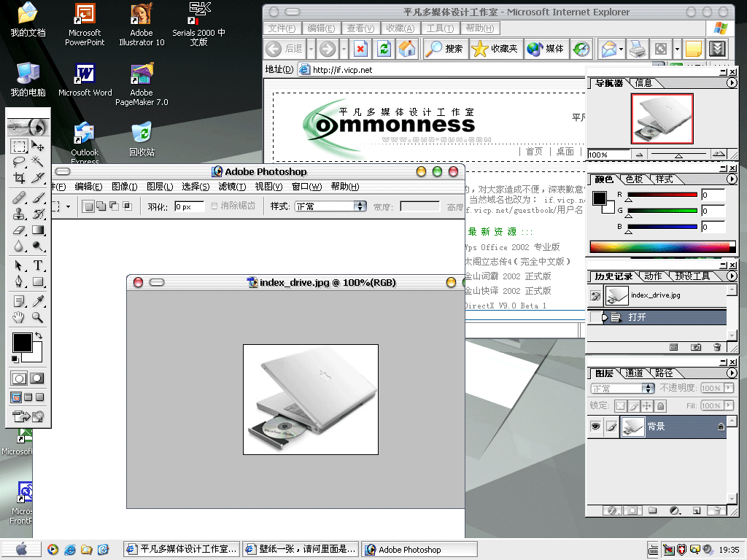Select the Notes tool
Viewport: 747px width, 560px height.
[19, 301]
